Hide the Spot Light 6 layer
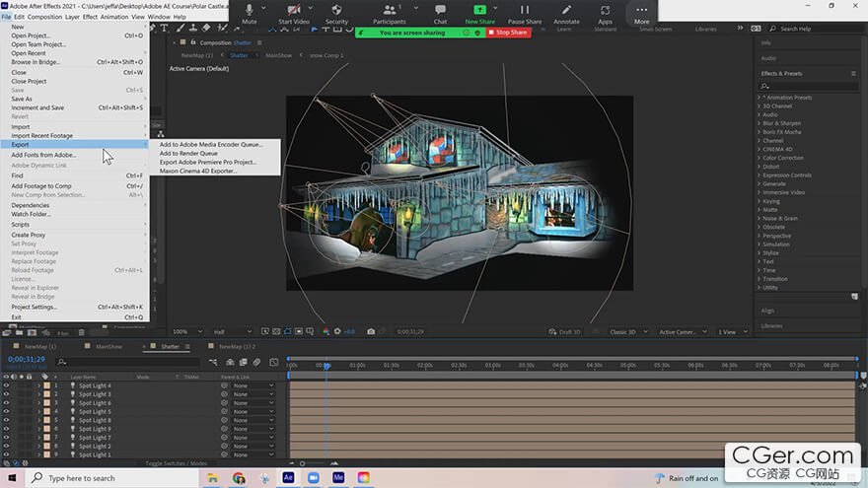This screenshot has width=868, height=488. [6, 403]
